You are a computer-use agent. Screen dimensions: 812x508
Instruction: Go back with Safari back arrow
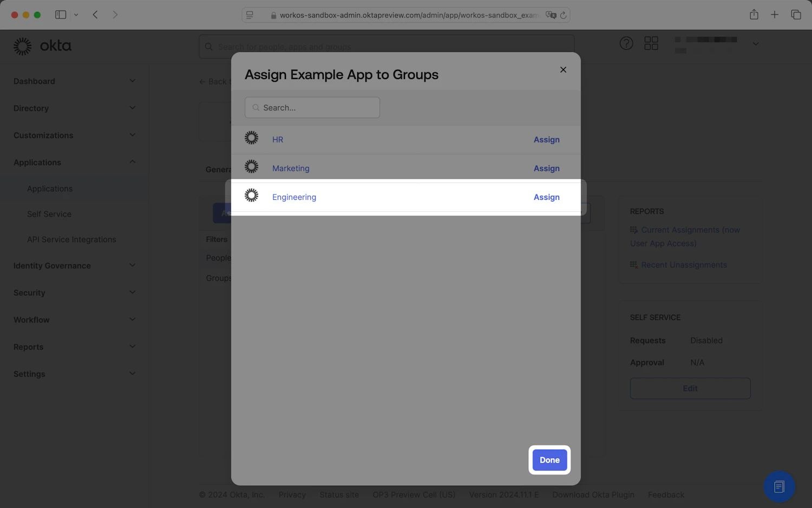pos(95,15)
